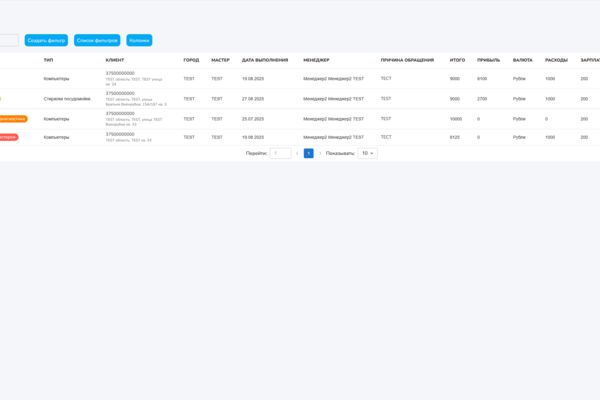
Task: Sort by the ИТОГО column header
Action: [x=457, y=60]
